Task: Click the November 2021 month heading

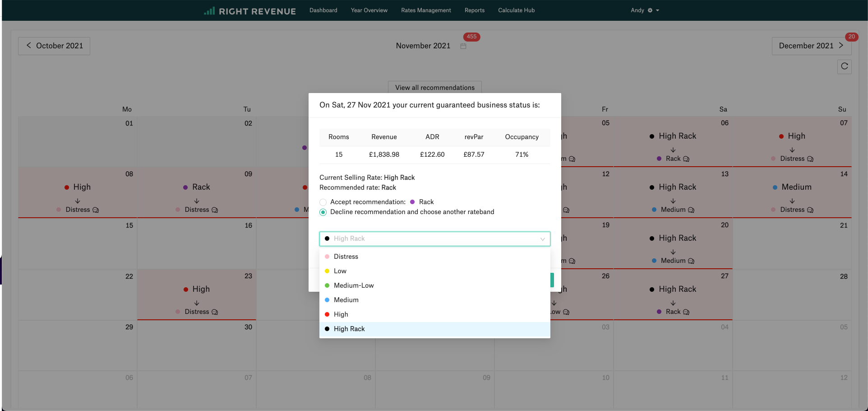Action: tap(423, 46)
